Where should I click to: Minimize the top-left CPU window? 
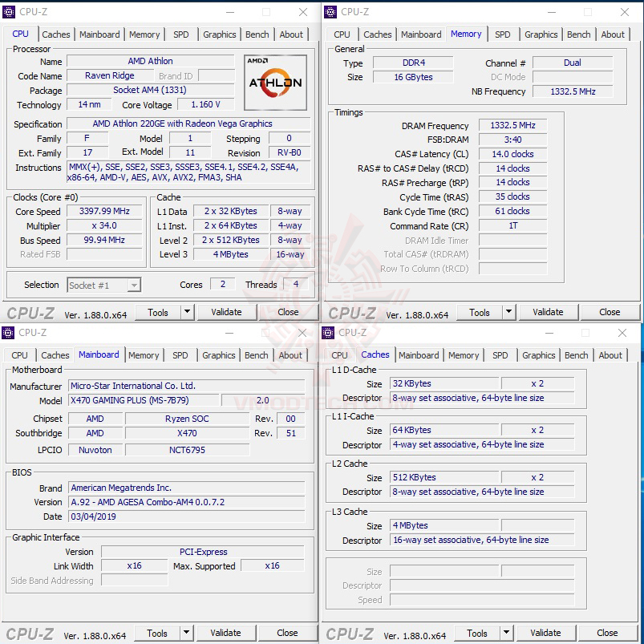230,12
